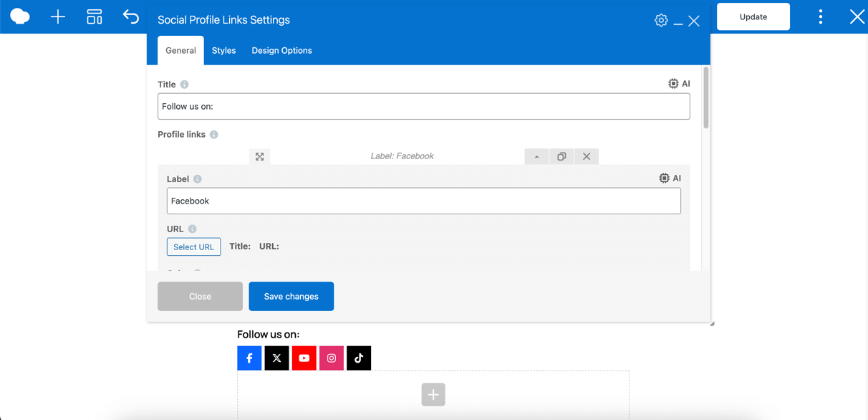This screenshot has height=420, width=868.
Task: Duplicate the Facebook profile link item
Action: [x=561, y=156]
